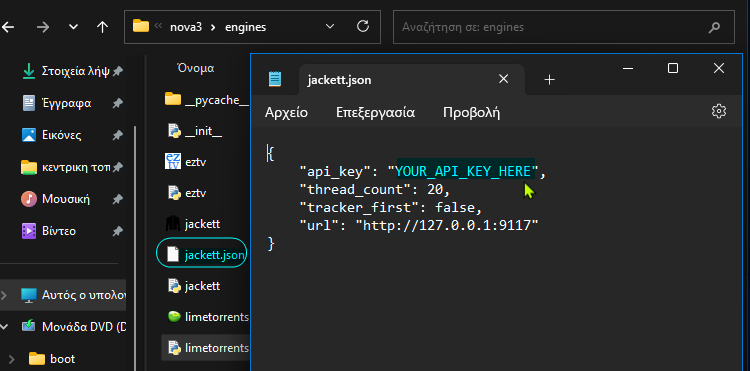750x371 pixels.
Task: Open recent locations dropdown chevron
Action: 73,27
